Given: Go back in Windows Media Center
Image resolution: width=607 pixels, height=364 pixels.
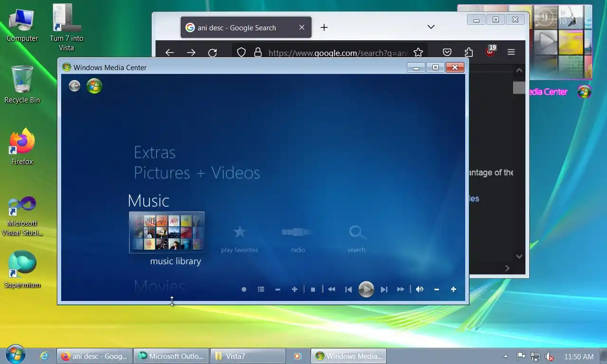Looking at the screenshot, I should [x=74, y=86].
